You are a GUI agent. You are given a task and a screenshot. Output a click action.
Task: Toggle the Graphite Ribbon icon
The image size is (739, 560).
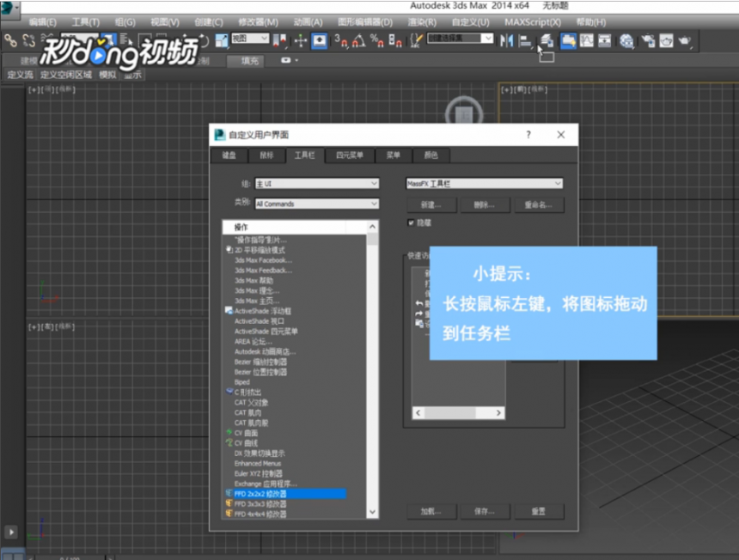[x=568, y=41]
